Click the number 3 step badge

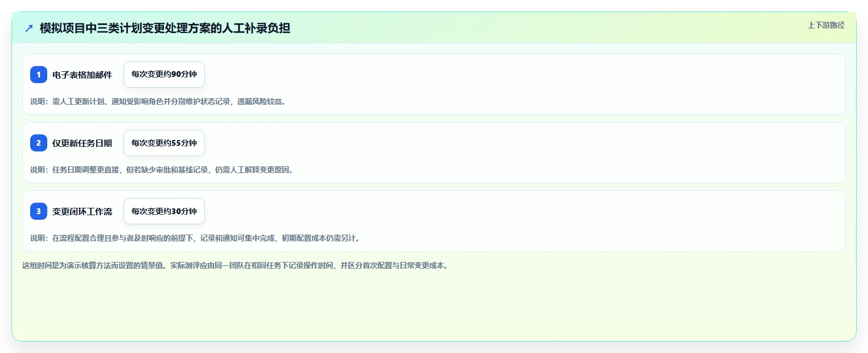39,211
